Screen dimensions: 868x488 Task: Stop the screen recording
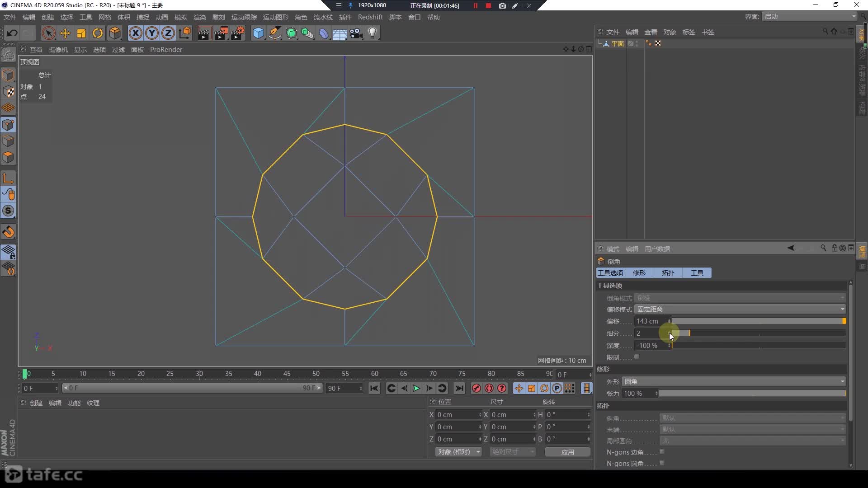[x=488, y=5]
